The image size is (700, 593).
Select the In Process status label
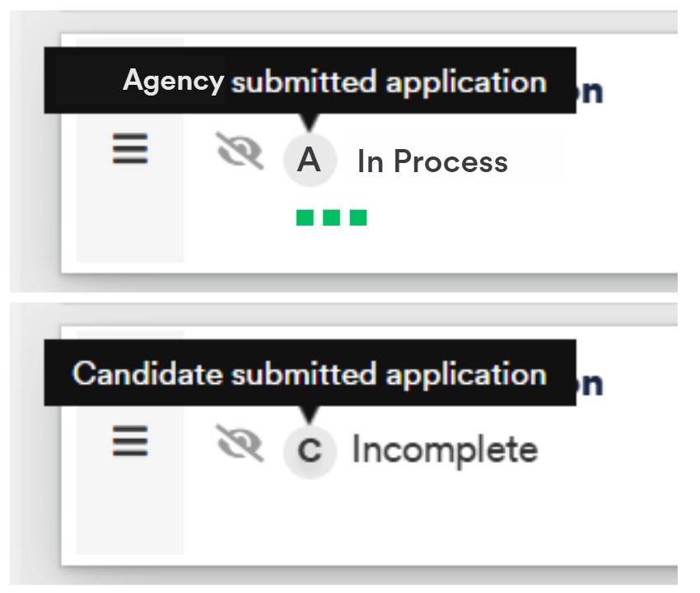(432, 161)
